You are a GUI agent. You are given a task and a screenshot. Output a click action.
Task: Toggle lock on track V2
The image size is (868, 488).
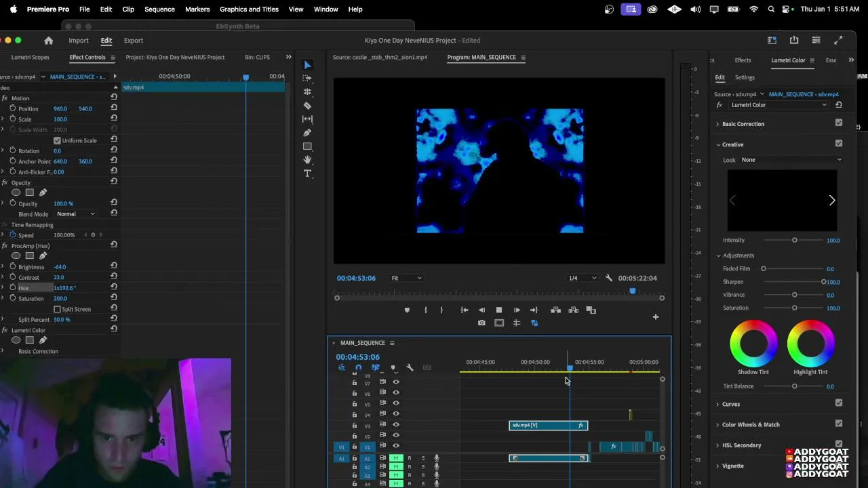354,436
